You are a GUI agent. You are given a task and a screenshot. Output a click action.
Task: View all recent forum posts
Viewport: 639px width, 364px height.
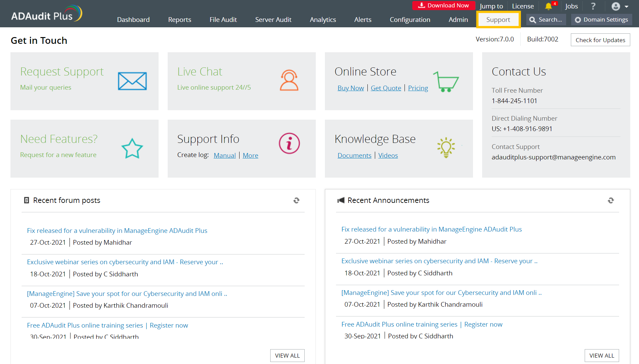(x=287, y=356)
